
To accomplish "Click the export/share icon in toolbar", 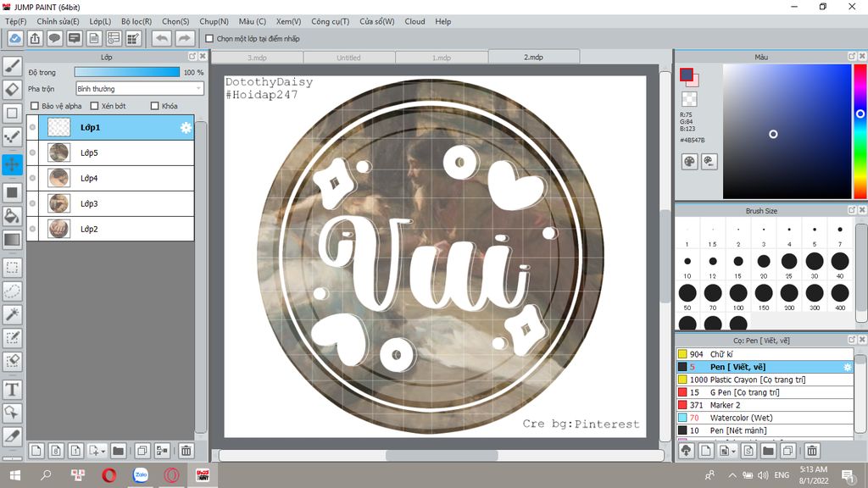I will click(35, 38).
